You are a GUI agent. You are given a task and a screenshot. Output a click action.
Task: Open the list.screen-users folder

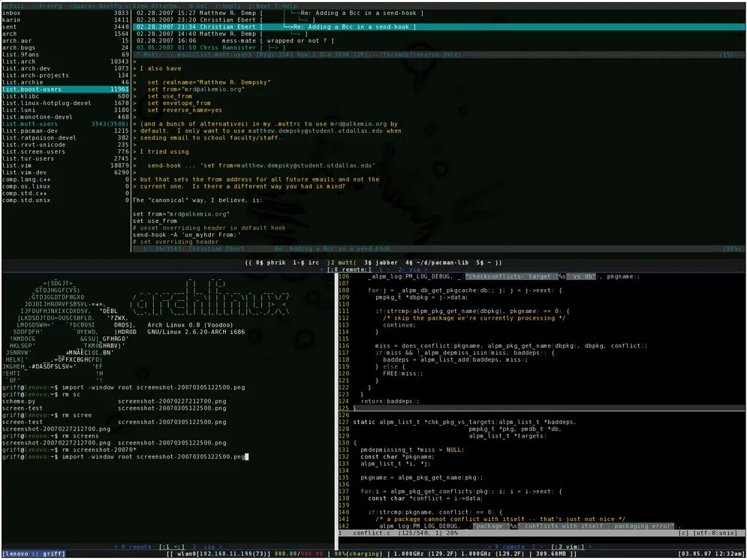(x=66, y=152)
